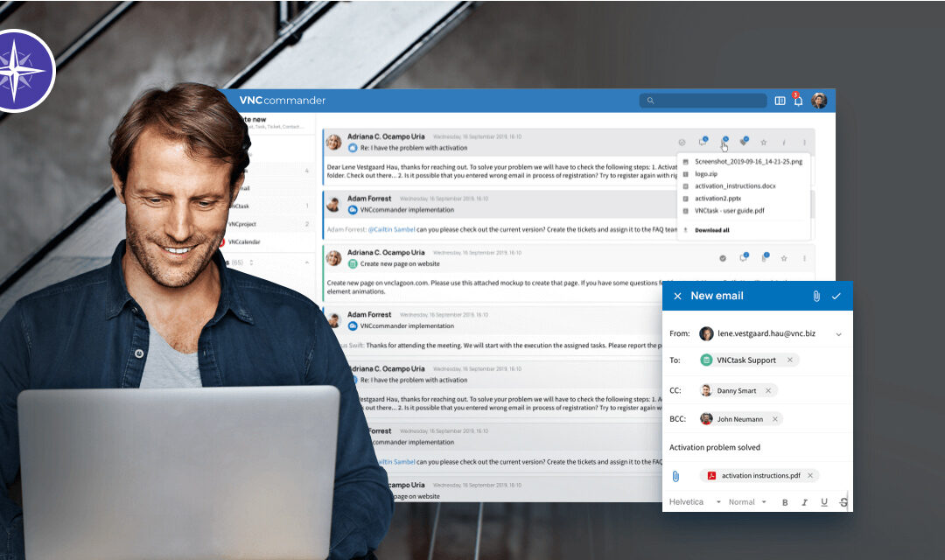Click the mail icon beside top activation subject
The image size is (945, 560).
pos(353,148)
